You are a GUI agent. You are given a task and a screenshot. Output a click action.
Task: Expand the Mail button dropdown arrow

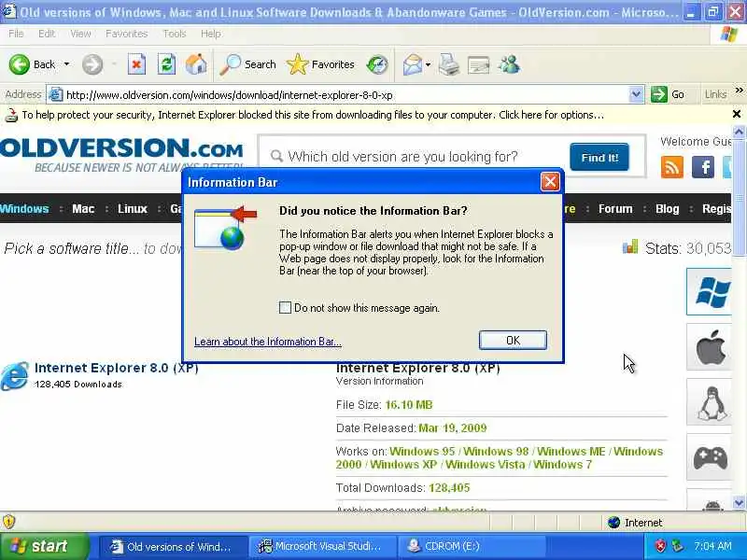(x=428, y=64)
